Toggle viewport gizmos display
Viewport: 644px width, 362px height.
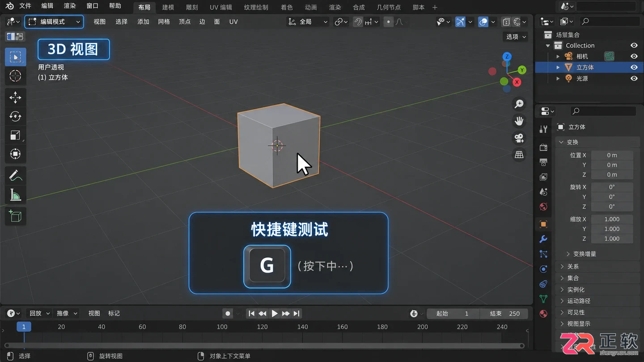tap(460, 21)
